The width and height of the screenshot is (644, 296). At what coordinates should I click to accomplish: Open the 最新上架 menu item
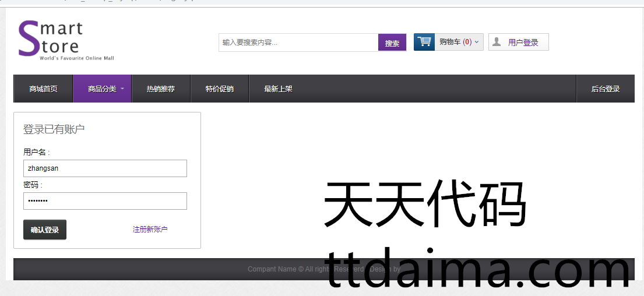pyautogui.click(x=278, y=89)
